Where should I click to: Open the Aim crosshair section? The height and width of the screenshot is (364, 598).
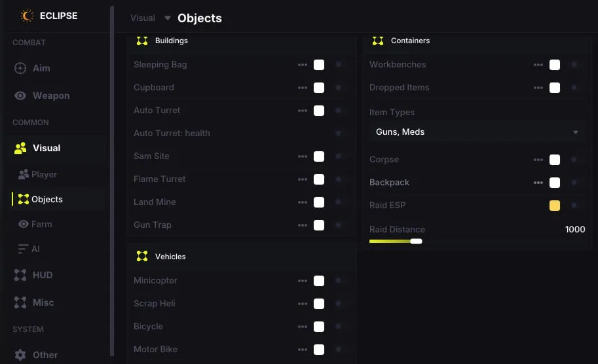[x=20, y=68]
